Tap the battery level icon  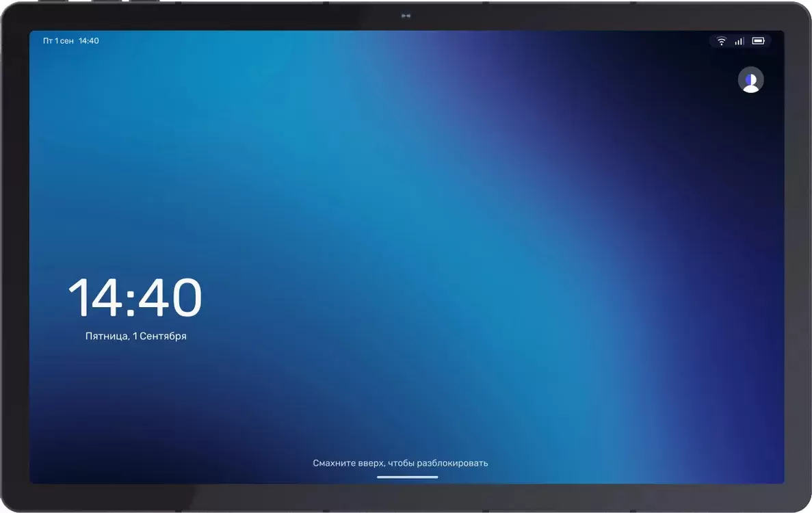758,41
